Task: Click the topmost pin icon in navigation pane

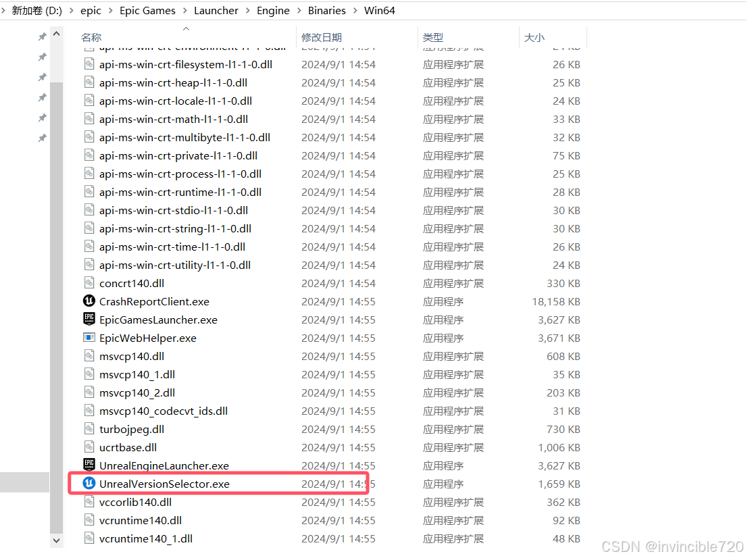Action: click(x=43, y=36)
